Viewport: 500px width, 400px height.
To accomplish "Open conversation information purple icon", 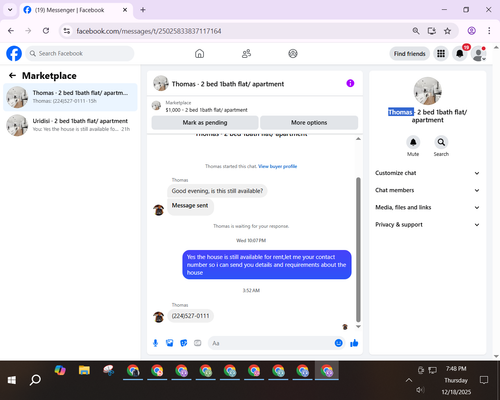I will point(350,83).
